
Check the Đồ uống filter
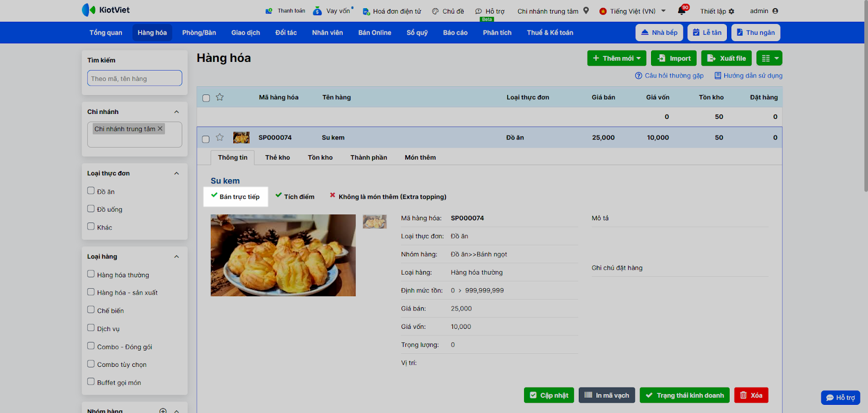pos(91,208)
